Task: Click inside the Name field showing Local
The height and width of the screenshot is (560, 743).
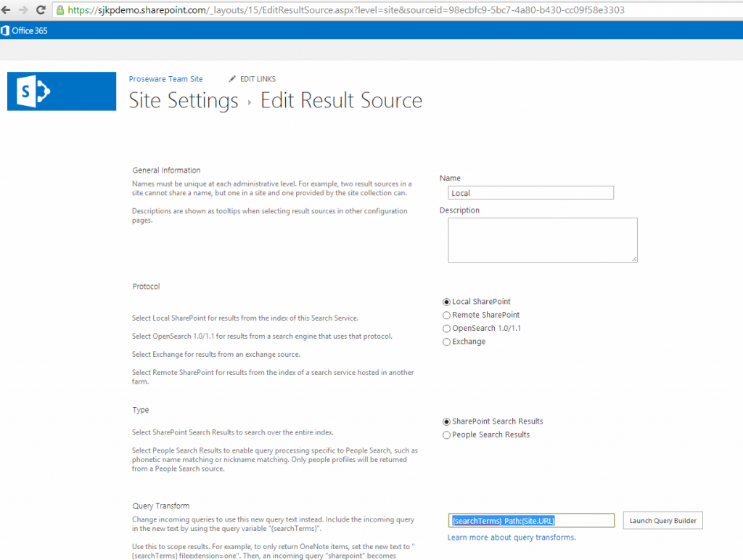Action: (x=530, y=192)
